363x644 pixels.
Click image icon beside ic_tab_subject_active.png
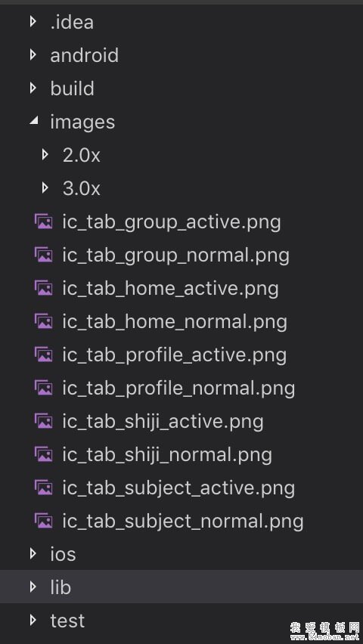44,488
